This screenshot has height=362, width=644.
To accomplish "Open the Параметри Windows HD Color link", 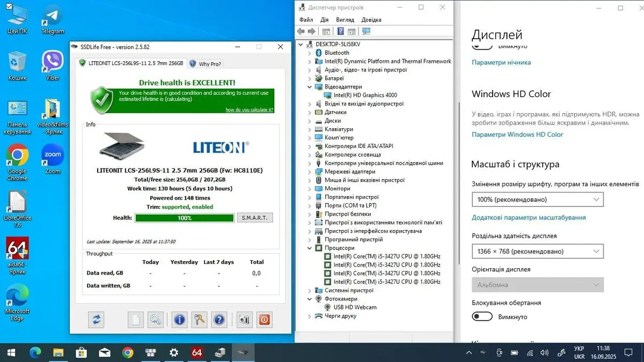I will 517,135.
